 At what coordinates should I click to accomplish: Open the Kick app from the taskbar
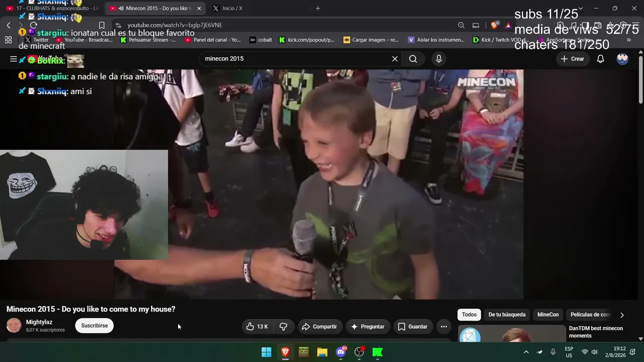click(x=378, y=352)
